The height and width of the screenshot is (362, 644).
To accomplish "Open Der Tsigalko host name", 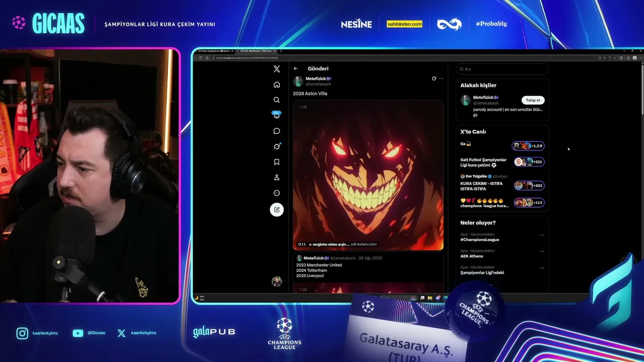I will [x=476, y=176].
